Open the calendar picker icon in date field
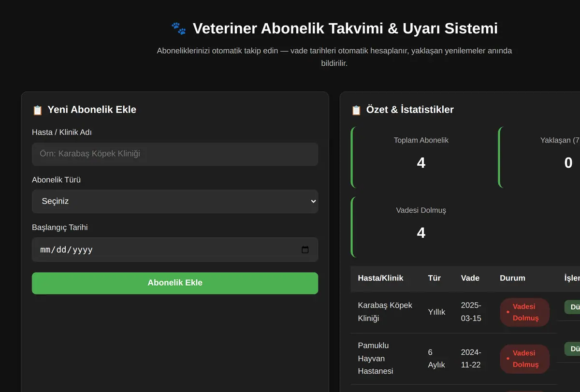Viewport: 580px width, 392px height. (305, 250)
